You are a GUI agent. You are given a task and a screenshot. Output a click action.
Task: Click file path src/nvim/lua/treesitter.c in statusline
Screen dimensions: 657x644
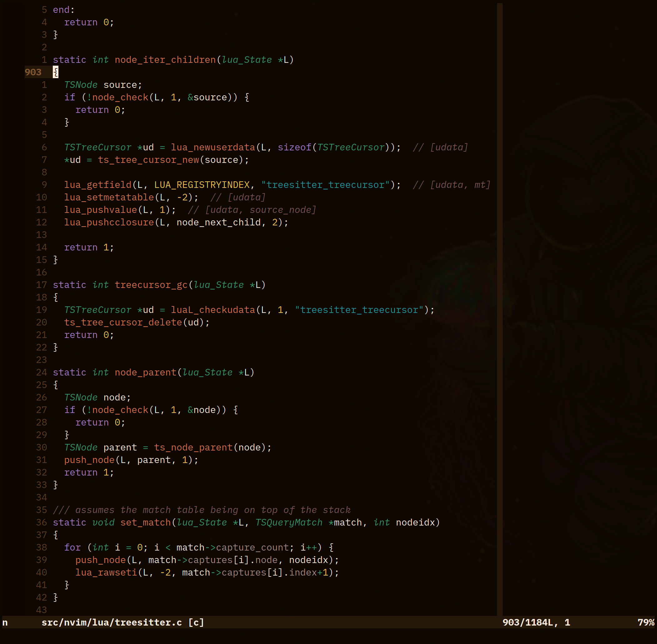(112, 623)
